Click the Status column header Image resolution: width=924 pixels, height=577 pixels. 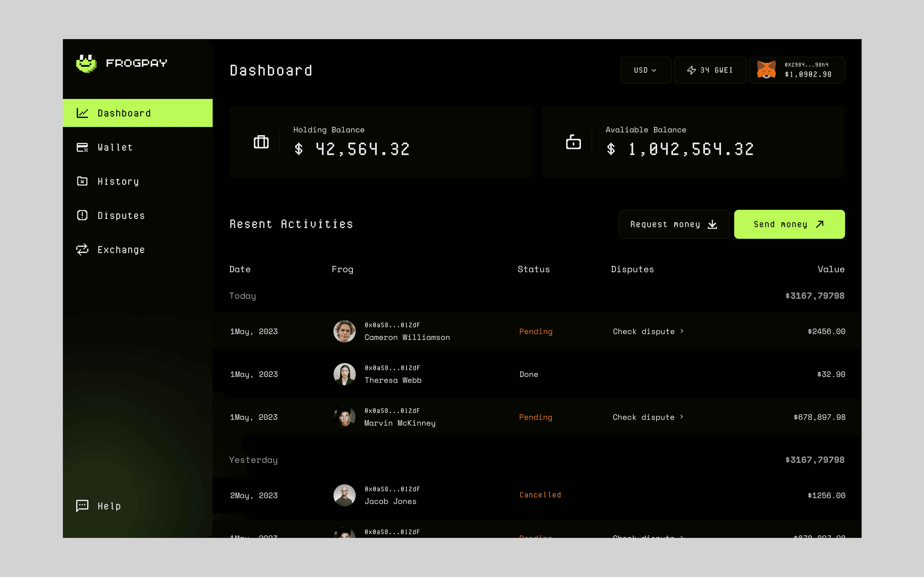click(x=533, y=269)
